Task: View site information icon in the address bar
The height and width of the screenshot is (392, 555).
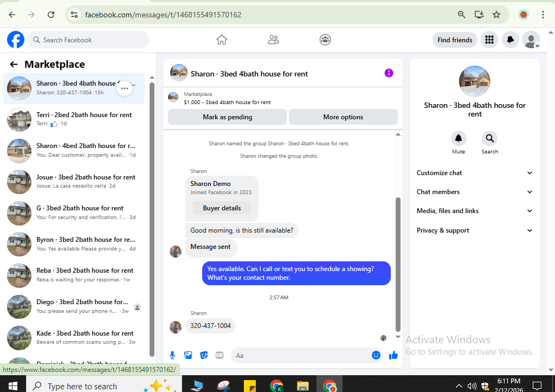Action: tap(74, 15)
